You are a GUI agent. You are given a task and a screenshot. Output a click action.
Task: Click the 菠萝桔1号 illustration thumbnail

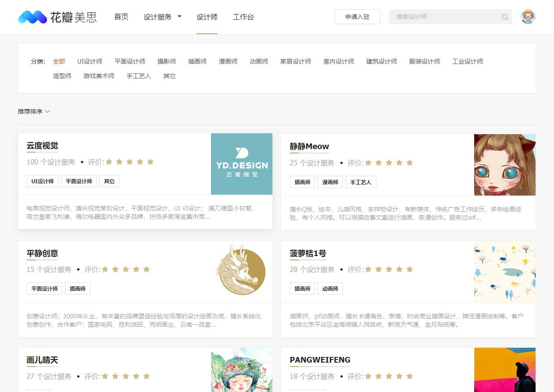(x=505, y=271)
